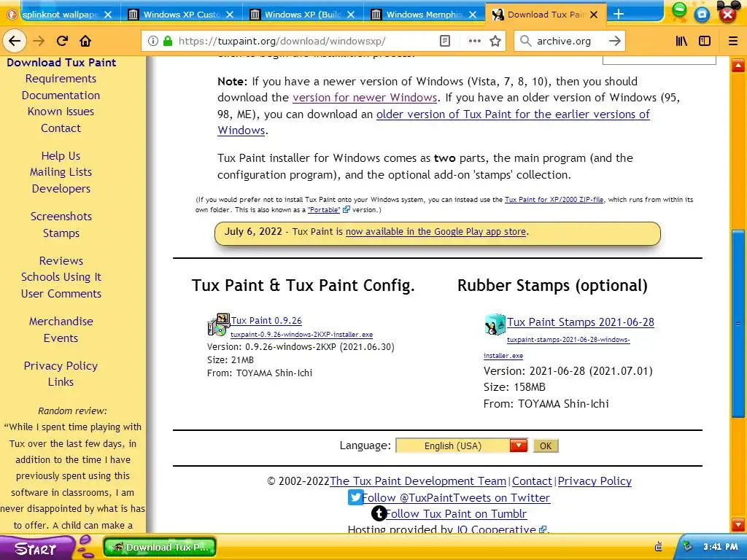Open the Start menu
Viewport: 747px width, 560px height.
(x=37, y=548)
